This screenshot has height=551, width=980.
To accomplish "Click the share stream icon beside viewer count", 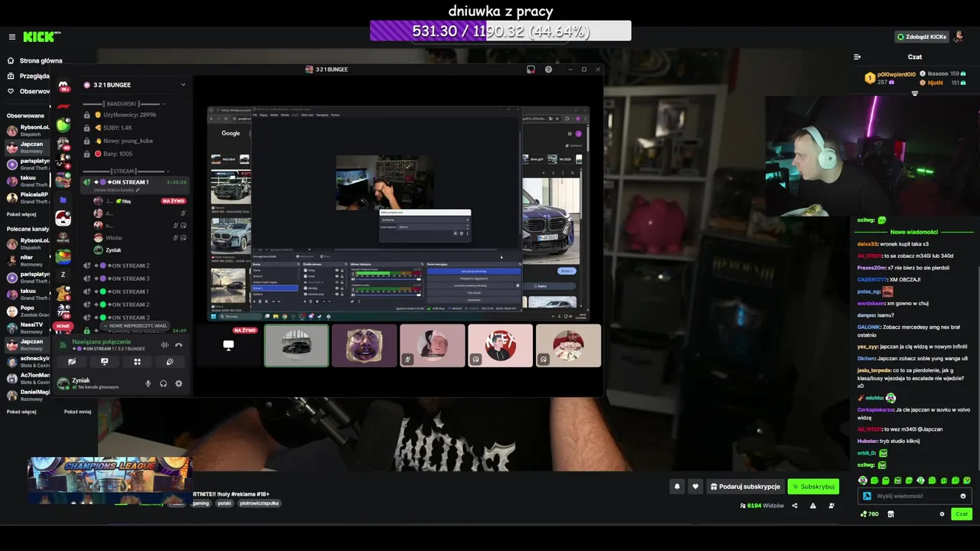I will [794, 505].
